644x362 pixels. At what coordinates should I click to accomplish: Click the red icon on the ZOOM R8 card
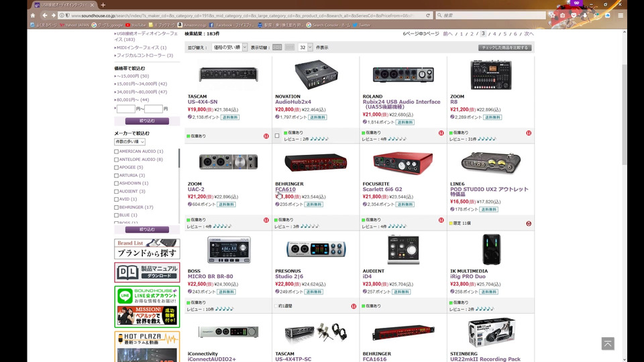pos(529,133)
